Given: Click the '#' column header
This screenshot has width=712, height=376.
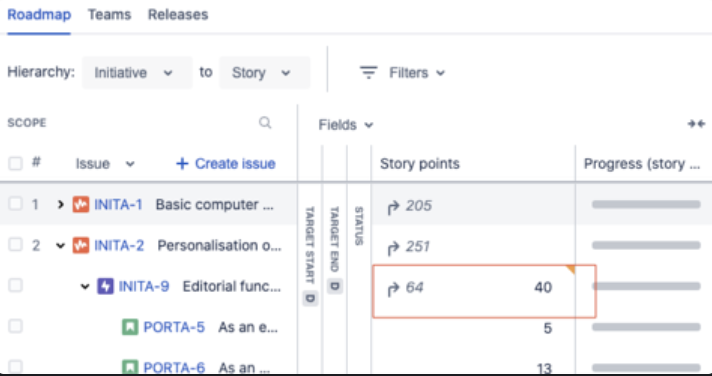Looking at the screenshot, I should click(36, 162).
